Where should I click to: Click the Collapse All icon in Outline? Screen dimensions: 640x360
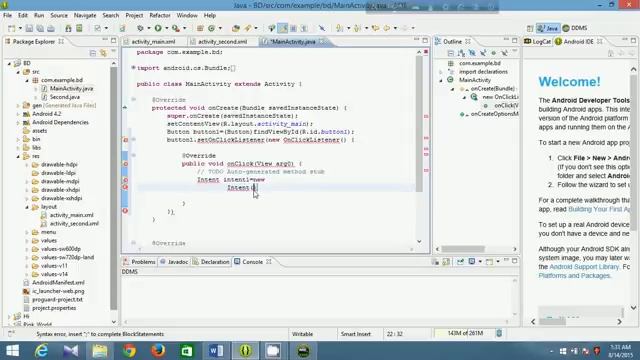click(450, 53)
